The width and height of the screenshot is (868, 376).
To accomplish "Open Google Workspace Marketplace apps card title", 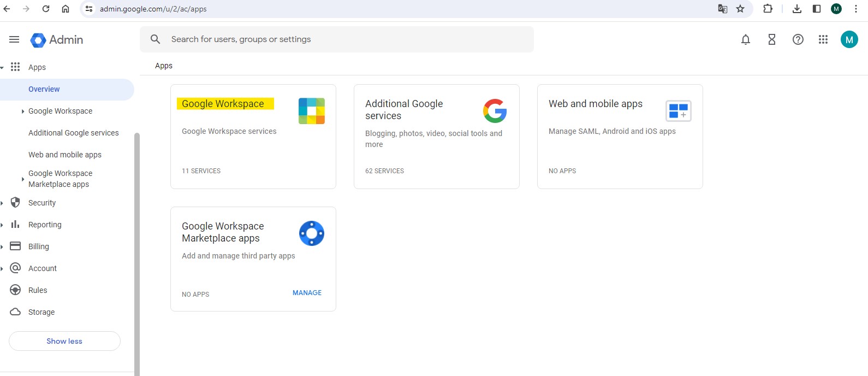I will 223,232.
